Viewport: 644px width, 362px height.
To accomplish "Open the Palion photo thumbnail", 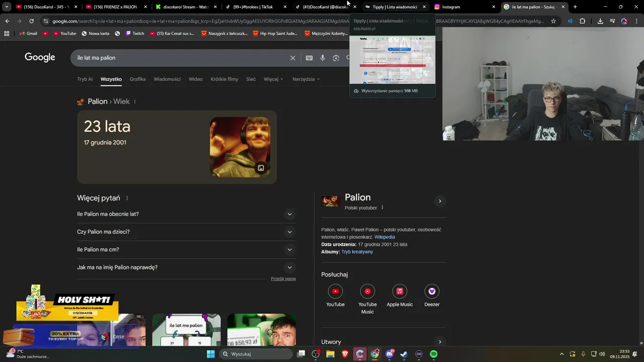I will coord(240,147).
